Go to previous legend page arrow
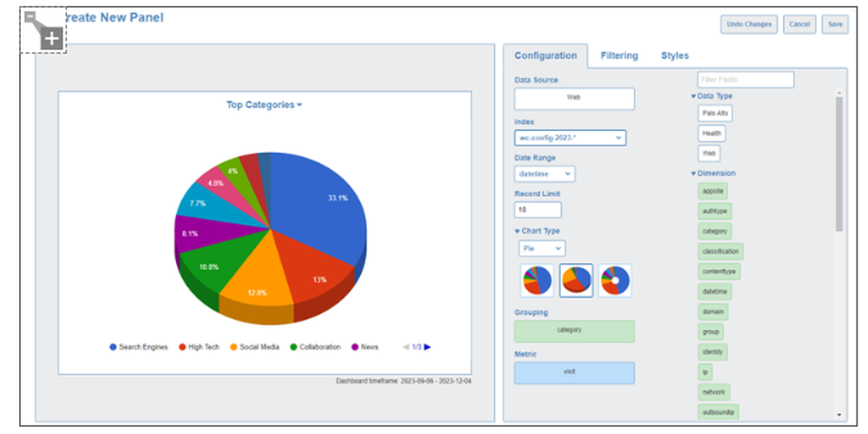This screenshot has height=434, width=868. point(405,347)
